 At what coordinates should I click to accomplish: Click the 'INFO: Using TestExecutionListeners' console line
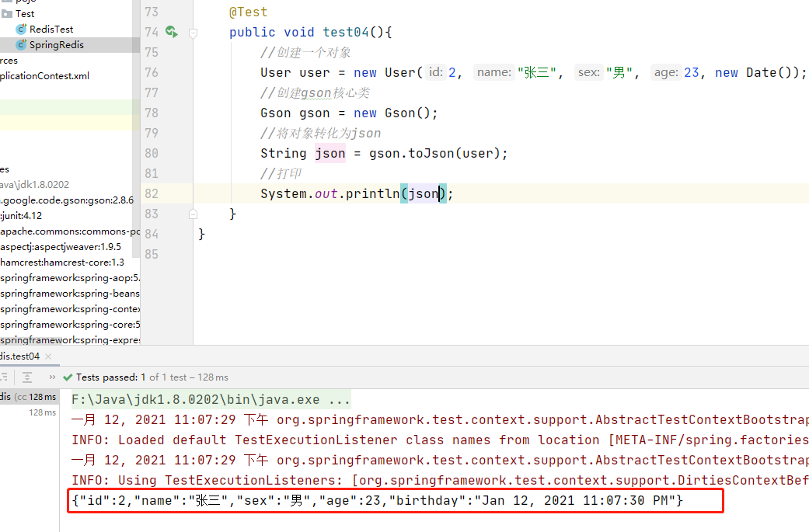coord(440,480)
